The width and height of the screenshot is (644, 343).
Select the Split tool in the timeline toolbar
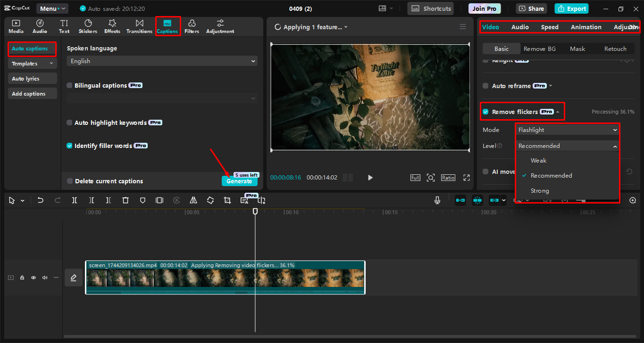(74, 200)
